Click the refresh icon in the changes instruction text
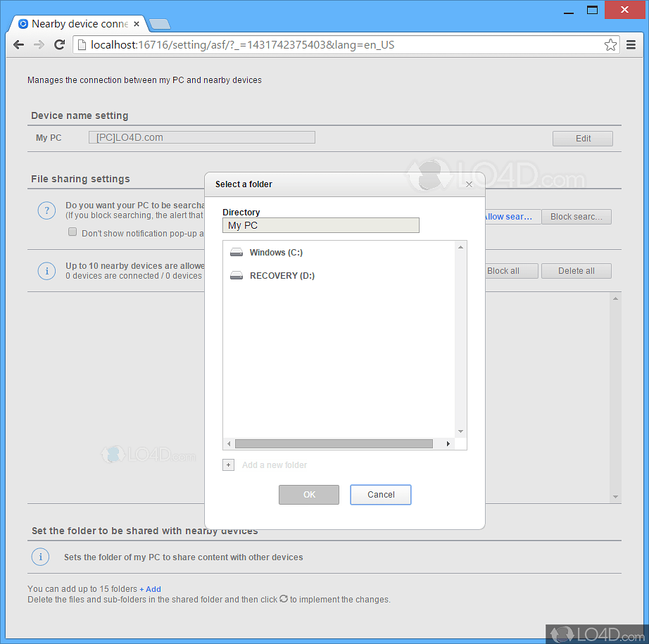 [x=284, y=599]
